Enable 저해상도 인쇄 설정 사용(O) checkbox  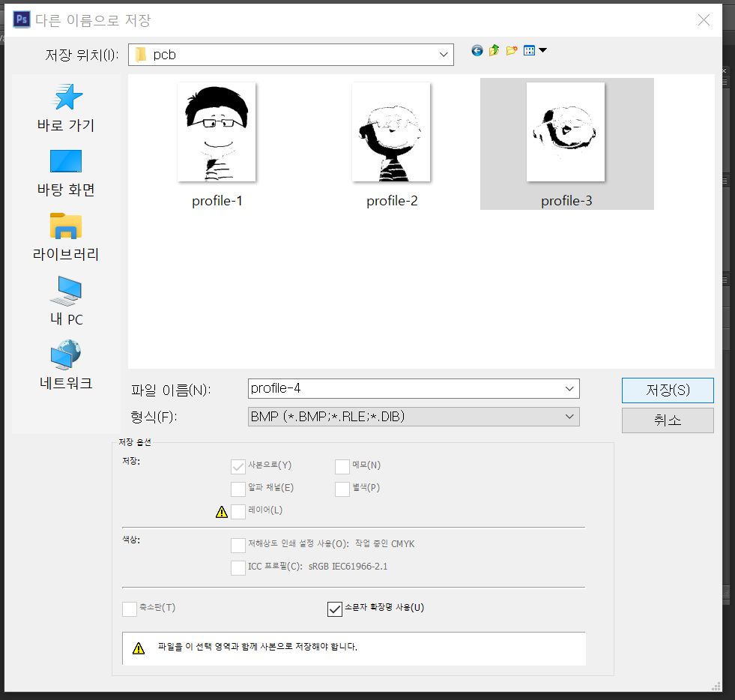point(238,546)
